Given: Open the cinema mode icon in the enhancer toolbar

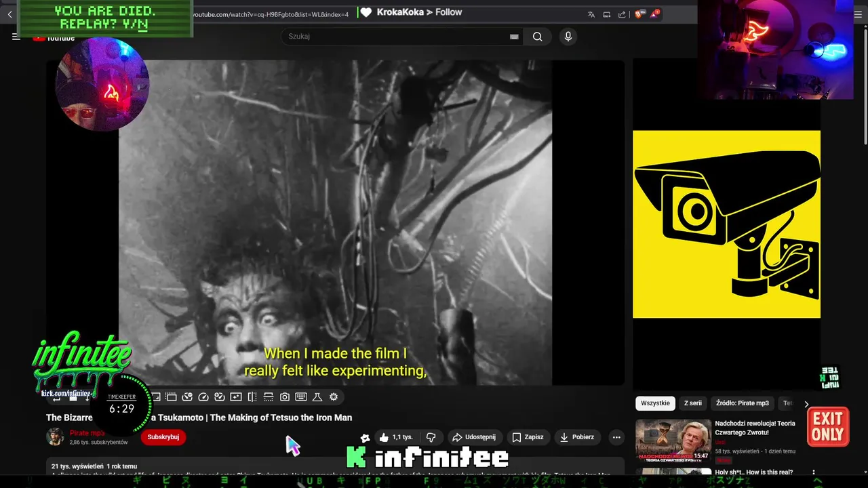Looking at the screenshot, I should tap(155, 397).
